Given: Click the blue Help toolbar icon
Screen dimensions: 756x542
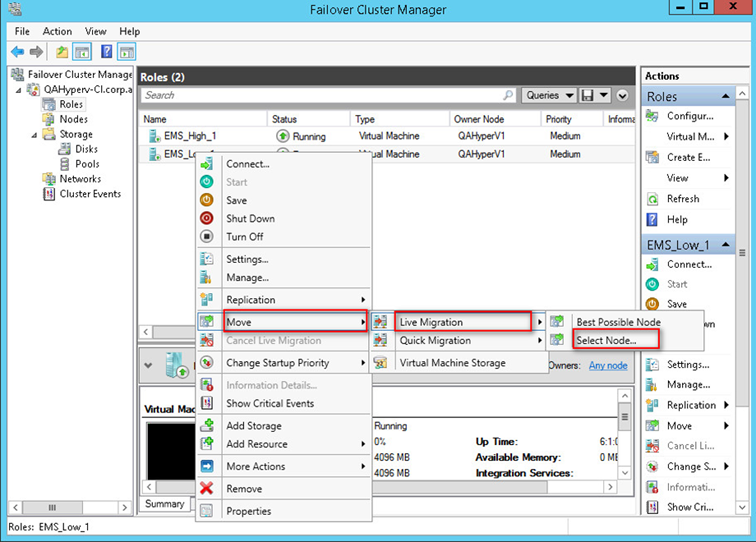Looking at the screenshot, I should 106,52.
